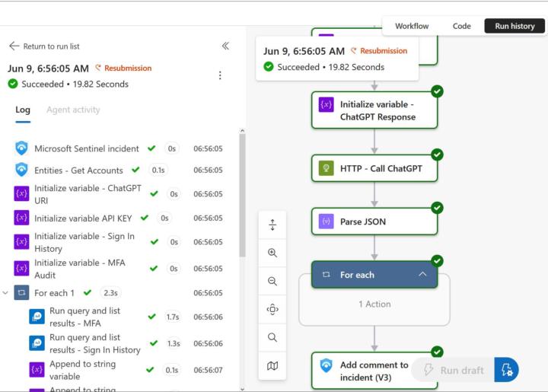Switch to the Code tab

coord(462,26)
